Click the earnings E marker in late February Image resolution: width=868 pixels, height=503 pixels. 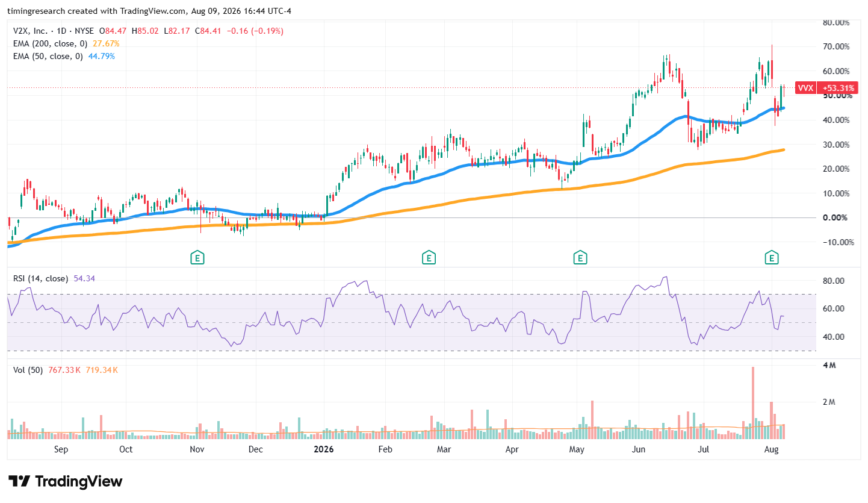click(429, 258)
